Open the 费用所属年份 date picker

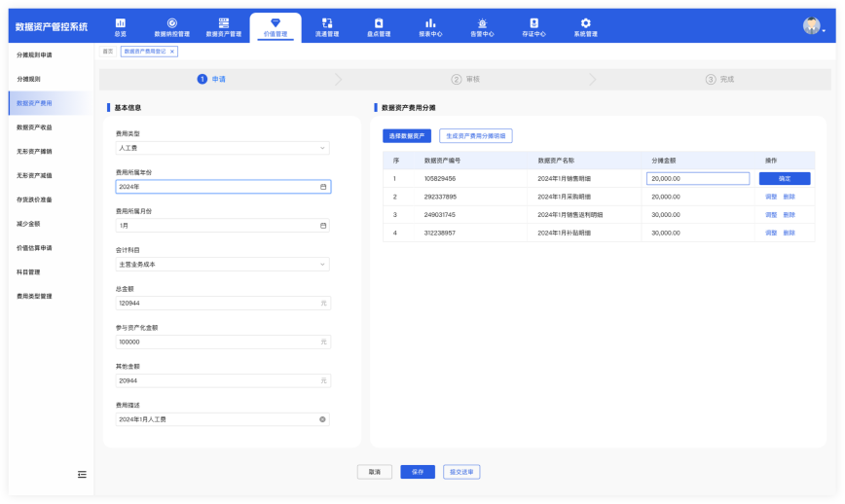click(x=322, y=187)
